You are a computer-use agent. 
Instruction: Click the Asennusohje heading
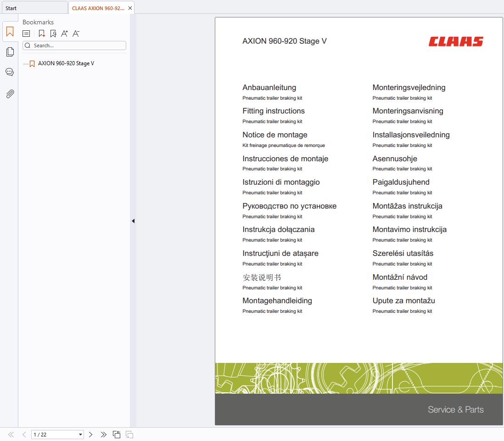[x=395, y=158]
